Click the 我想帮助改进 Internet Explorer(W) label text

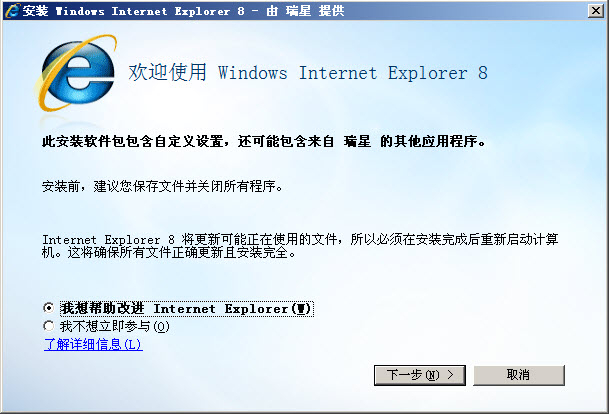186,309
